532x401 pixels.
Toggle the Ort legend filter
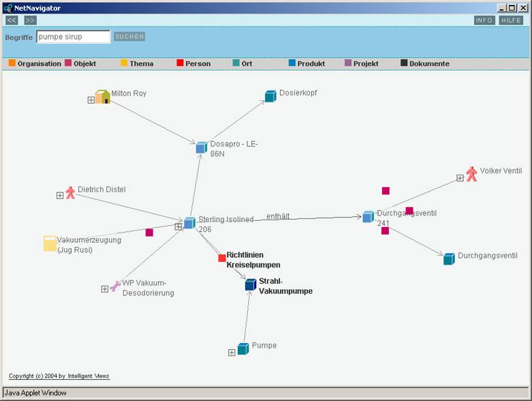pos(242,63)
